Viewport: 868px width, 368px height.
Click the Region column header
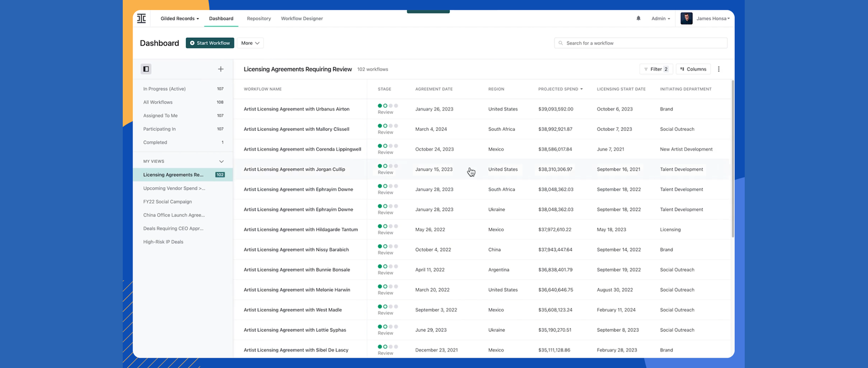click(x=496, y=89)
